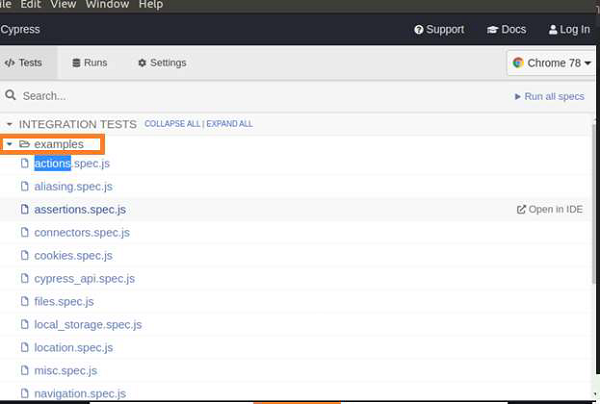
Task: Click the Cypress title in header
Action: tap(20, 29)
